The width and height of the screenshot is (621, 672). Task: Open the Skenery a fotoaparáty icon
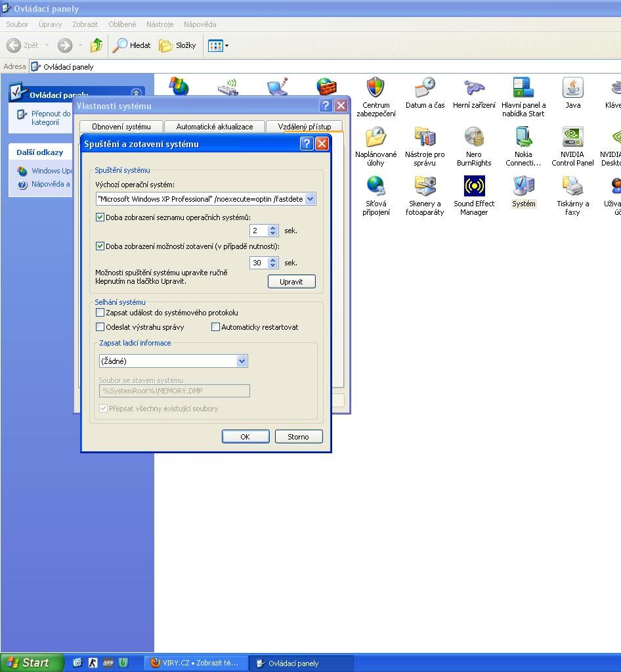click(425, 187)
